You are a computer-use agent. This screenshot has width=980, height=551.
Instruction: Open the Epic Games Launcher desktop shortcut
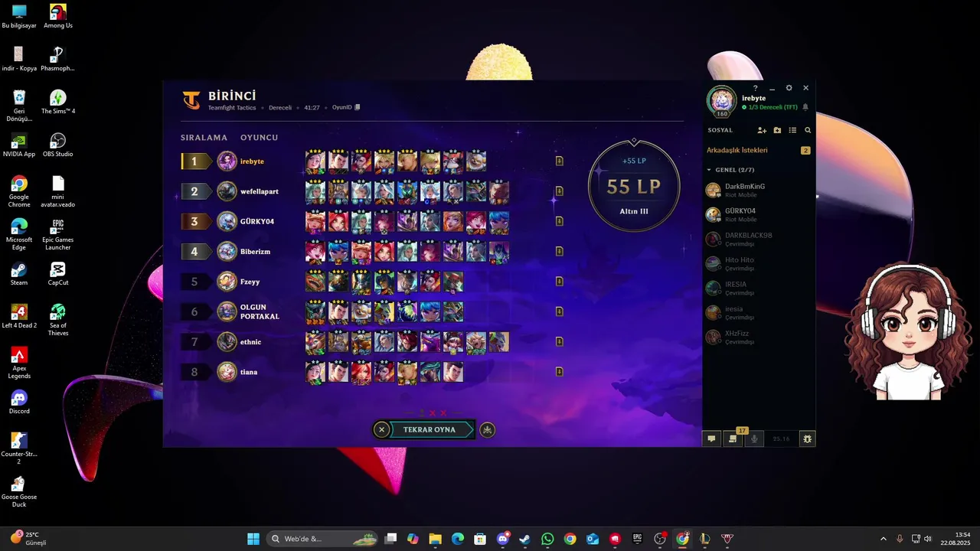[x=57, y=235]
